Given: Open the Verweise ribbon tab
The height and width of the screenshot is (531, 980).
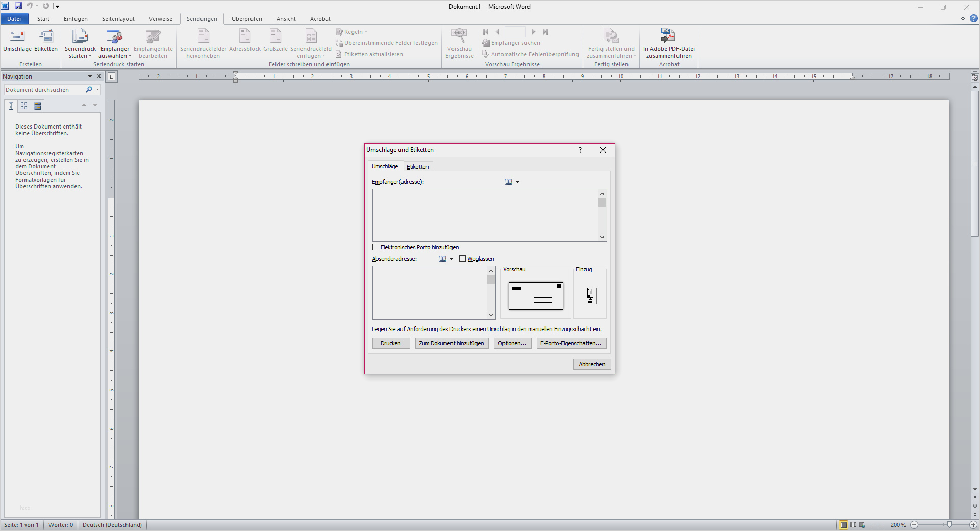Looking at the screenshot, I should point(161,19).
